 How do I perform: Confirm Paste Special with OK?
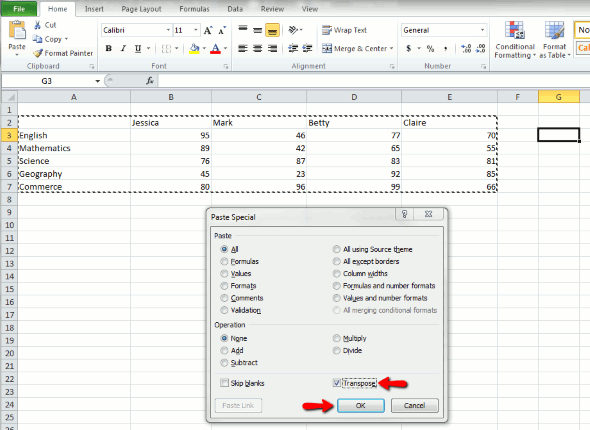[x=360, y=405]
